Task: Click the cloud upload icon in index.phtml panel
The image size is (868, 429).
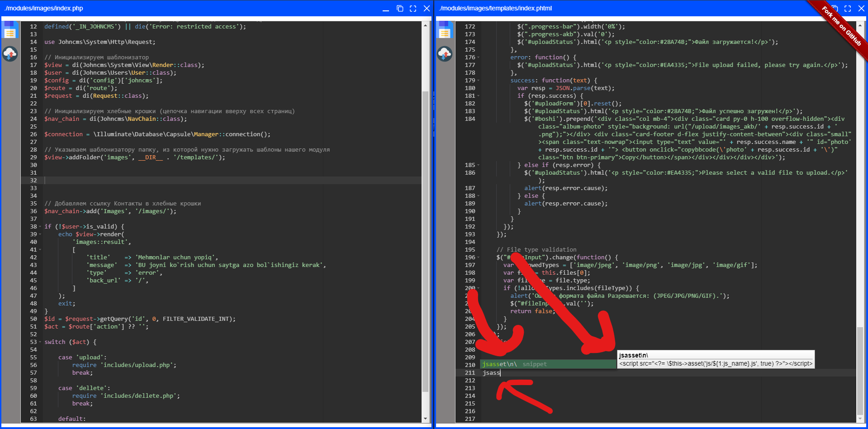Action: pyautogui.click(x=445, y=54)
